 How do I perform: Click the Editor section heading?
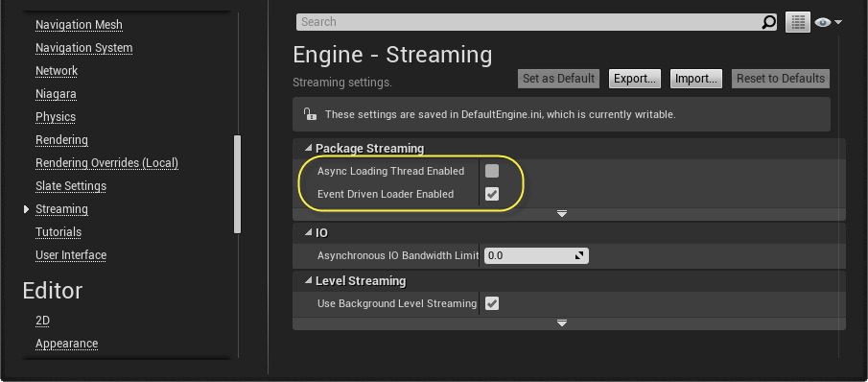53,291
